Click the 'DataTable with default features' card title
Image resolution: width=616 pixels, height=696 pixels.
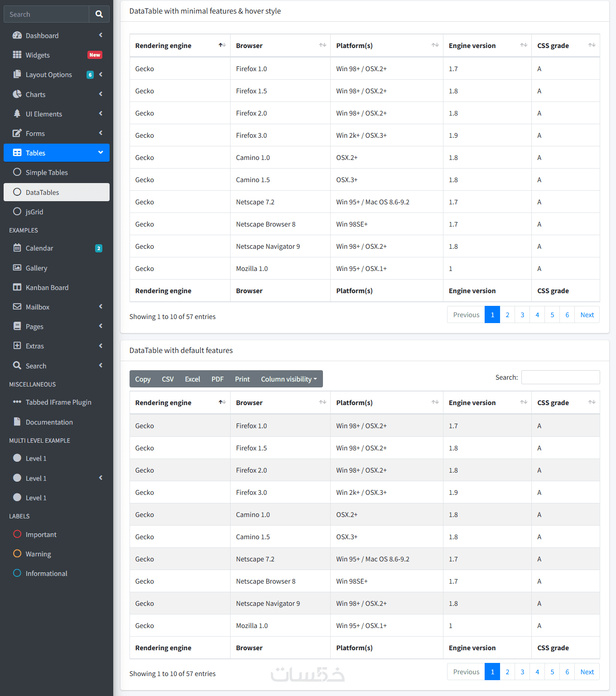181,350
